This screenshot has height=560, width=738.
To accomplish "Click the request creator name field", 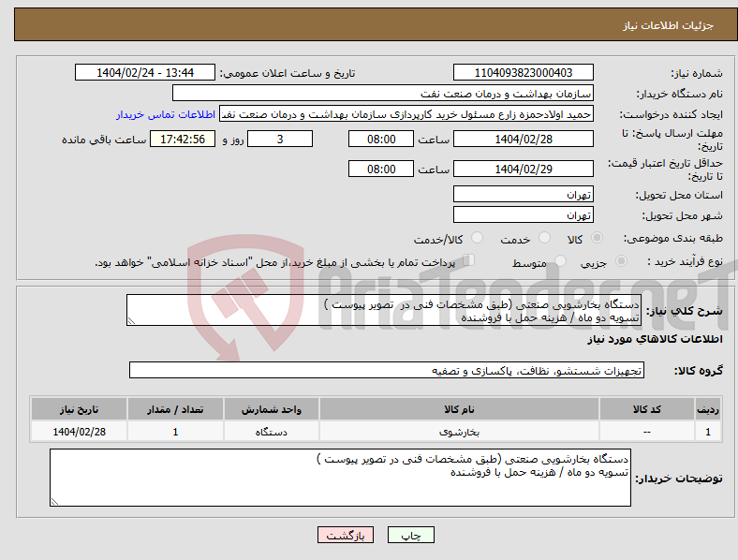I will (406, 114).
